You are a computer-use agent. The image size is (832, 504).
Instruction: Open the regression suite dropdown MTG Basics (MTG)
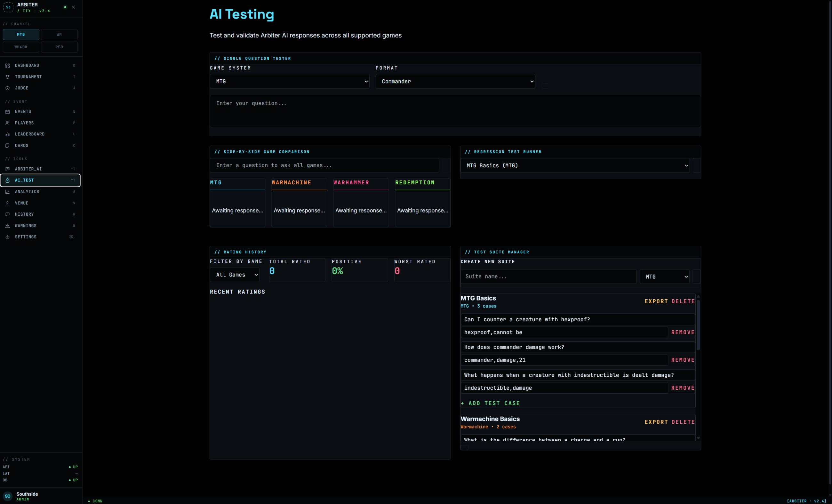[575, 165]
